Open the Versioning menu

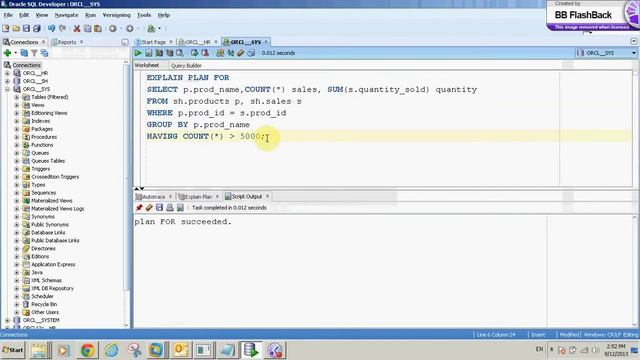(116, 15)
